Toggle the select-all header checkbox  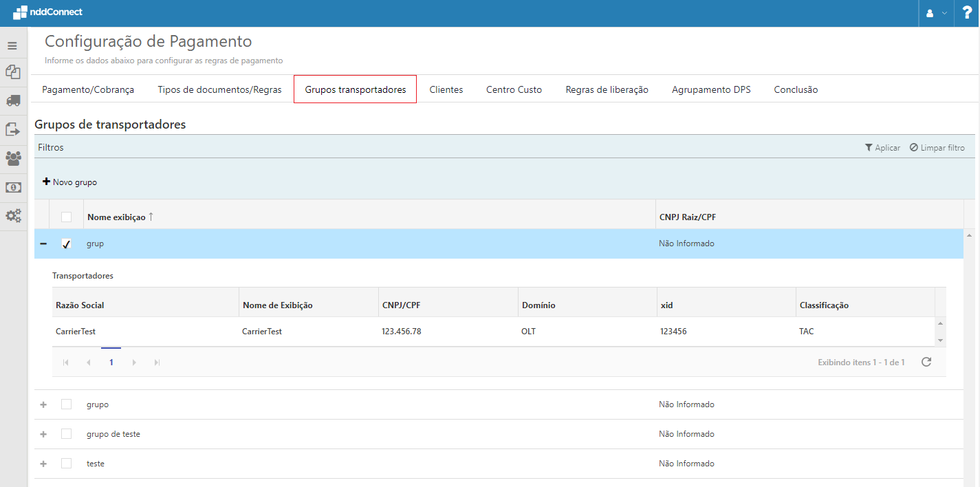[x=66, y=217]
